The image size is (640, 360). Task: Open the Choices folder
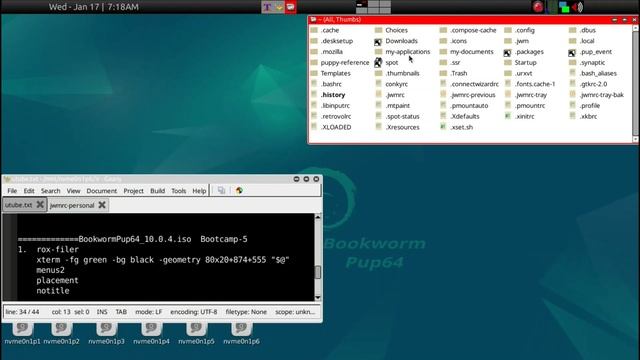tap(391, 30)
